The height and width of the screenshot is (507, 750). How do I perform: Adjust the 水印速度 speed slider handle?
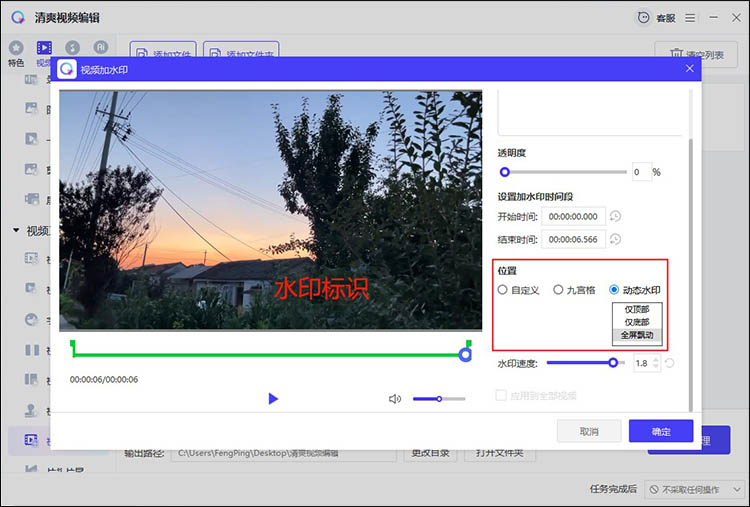(613, 363)
